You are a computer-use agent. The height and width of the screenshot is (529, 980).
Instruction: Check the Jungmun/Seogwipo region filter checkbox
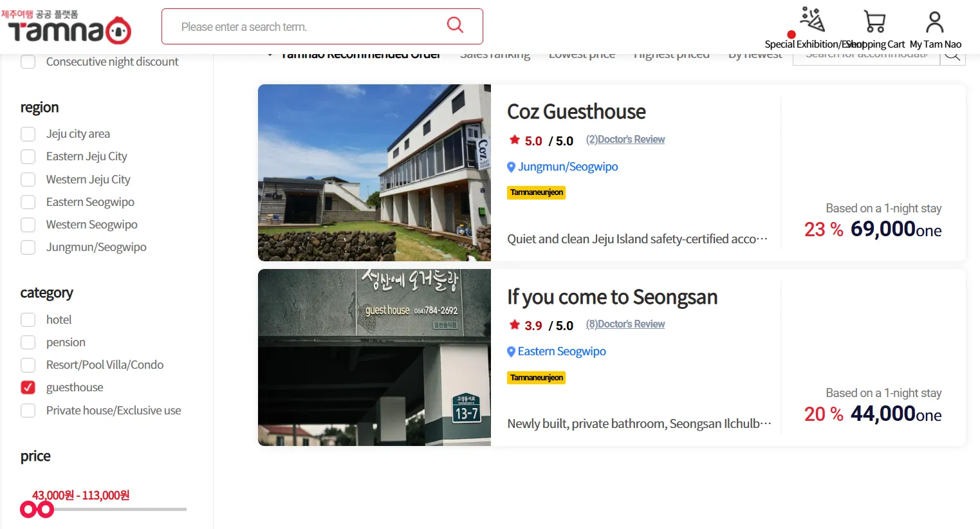tap(28, 247)
